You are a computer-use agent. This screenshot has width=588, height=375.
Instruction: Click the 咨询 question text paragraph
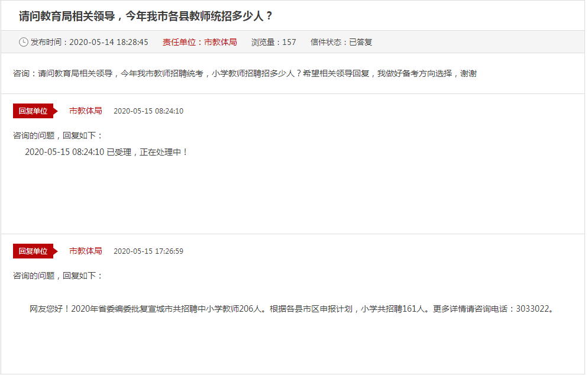coord(245,73)
